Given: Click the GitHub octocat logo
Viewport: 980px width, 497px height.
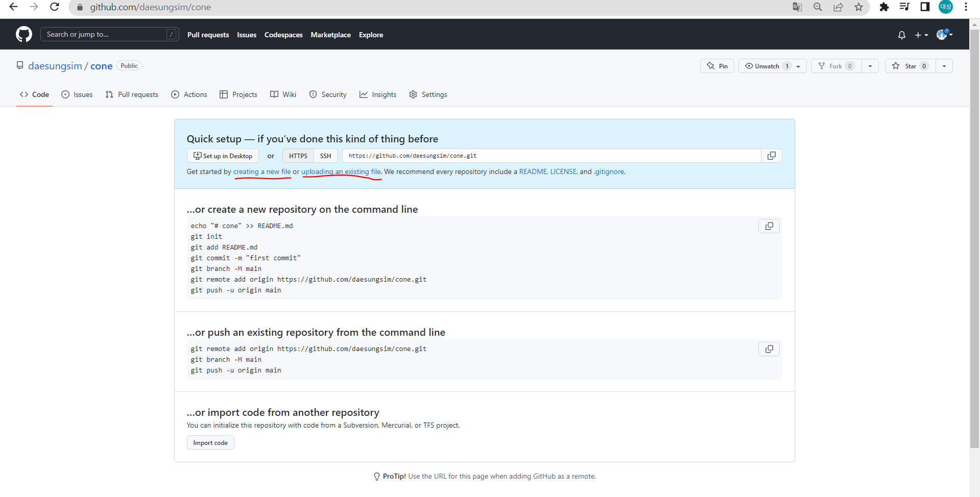Looking at the screenshot, I should 24,34.
